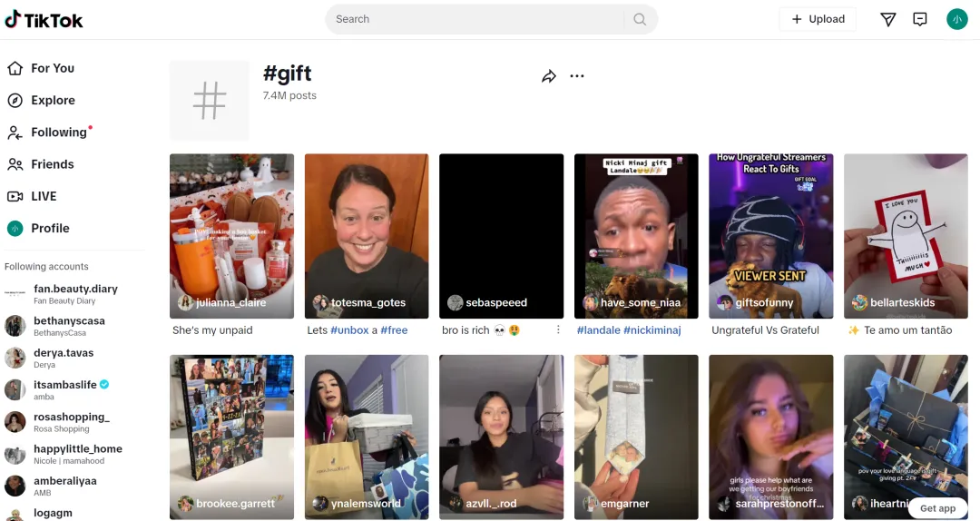
Task: Click julianna_claire avatar on video
Action: (186, 303)
